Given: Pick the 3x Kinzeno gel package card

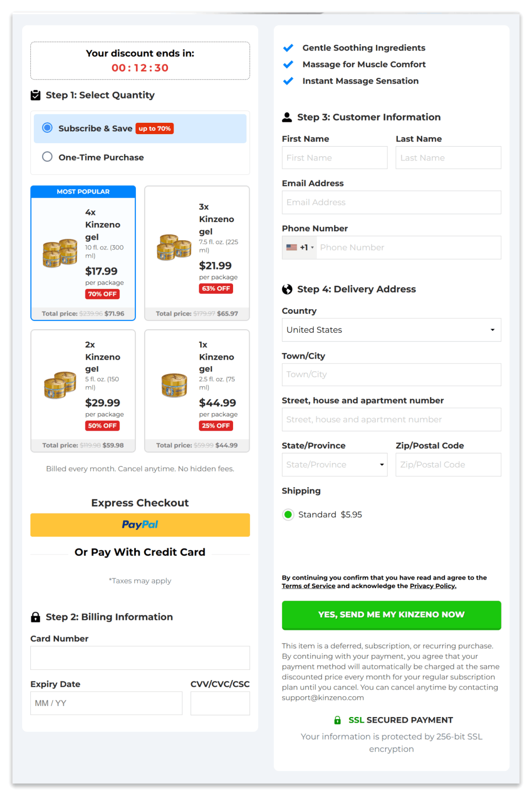Looking at the screenshot, I should point(197,253).
